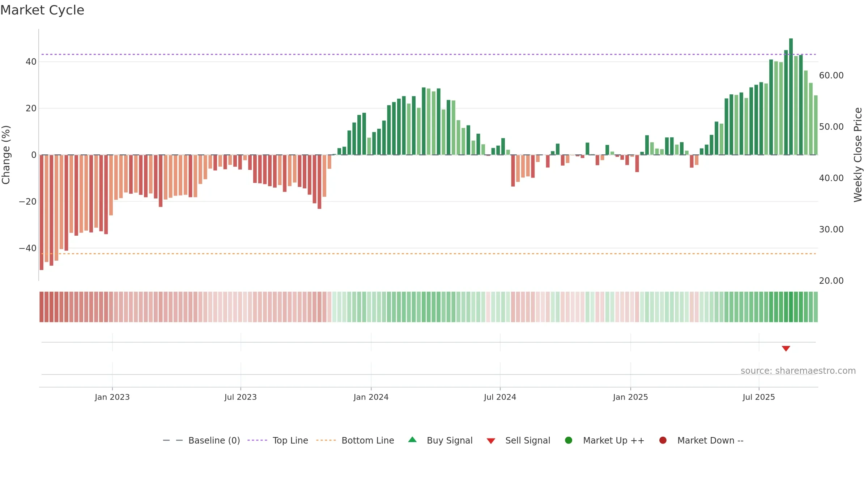Click the Market Cycle chart title
868x488 pixels.
[x=42, y=10]
